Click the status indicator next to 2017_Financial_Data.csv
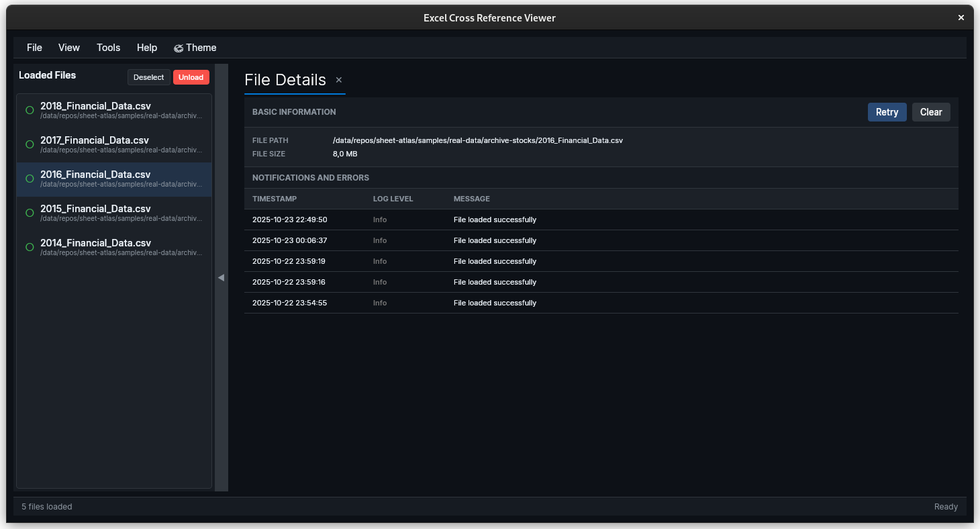980x529 pixels. click(x=29, y=144)
